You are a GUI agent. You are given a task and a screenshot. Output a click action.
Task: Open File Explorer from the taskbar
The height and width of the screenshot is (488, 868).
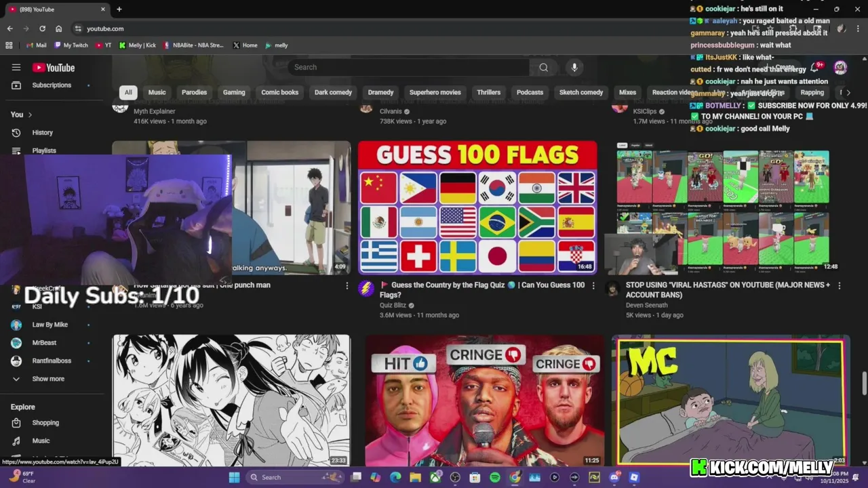(x=415, y=477)
